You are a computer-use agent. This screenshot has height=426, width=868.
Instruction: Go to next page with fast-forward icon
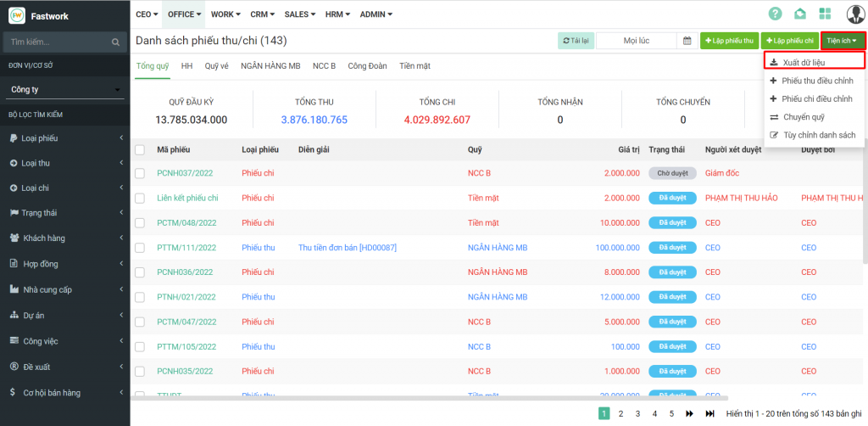pos(688,413)
